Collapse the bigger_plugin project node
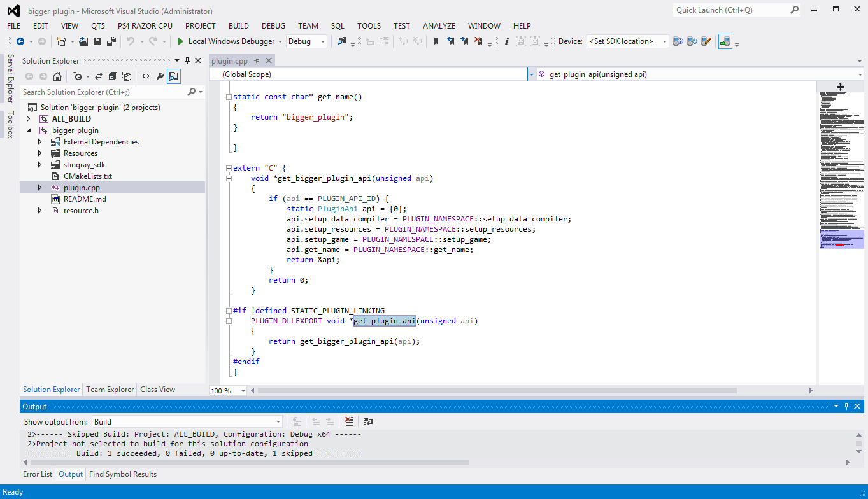Viewport: 868px width, 499px height. [x=28, y=130]
